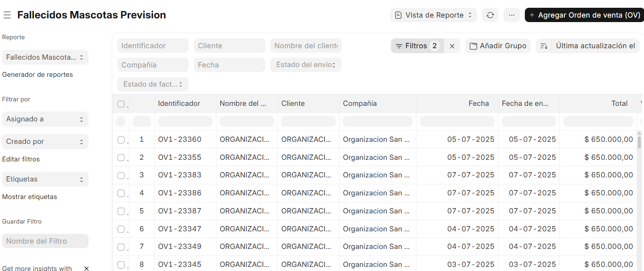
Task: Click the Fecha column header
Action: [457, 103]
